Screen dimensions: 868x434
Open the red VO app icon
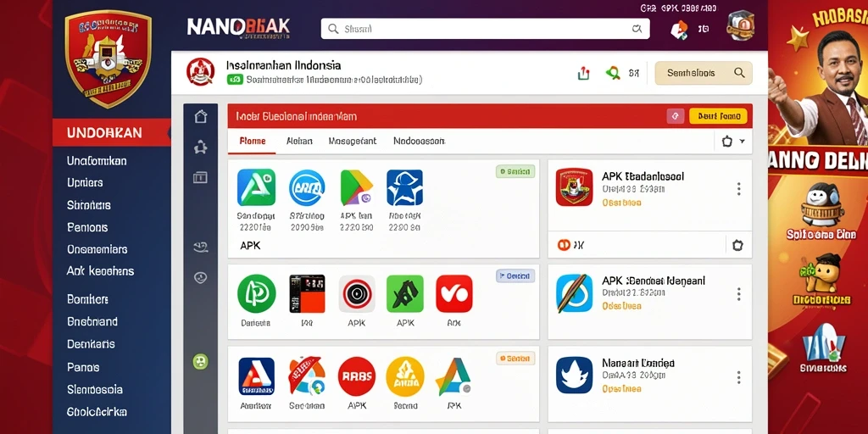[x=454, y=294]
